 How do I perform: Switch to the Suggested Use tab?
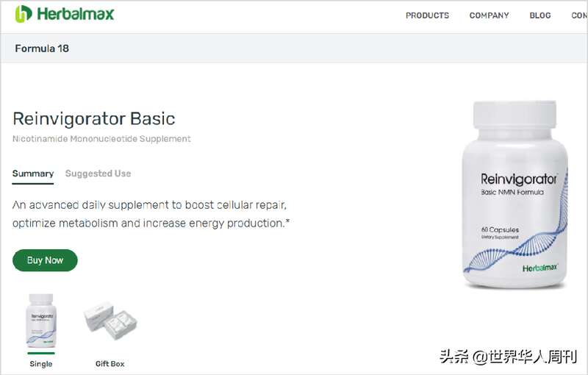click(98, 174)
